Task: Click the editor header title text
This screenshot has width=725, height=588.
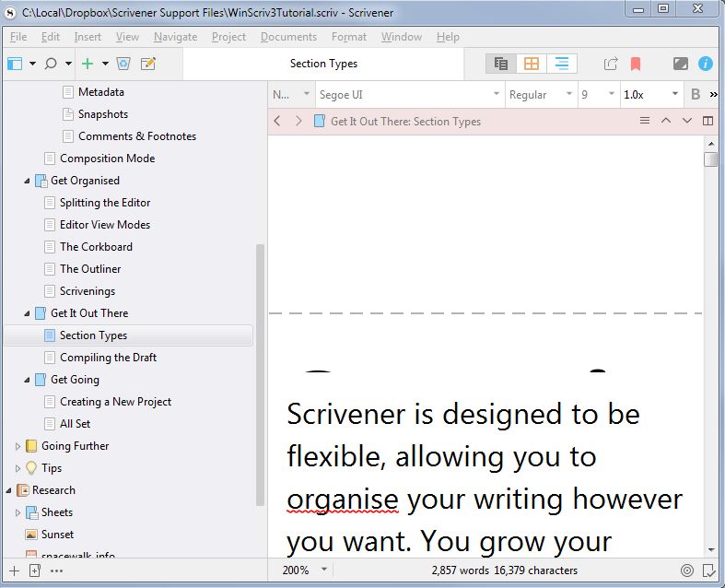Action: pos(405,122)
